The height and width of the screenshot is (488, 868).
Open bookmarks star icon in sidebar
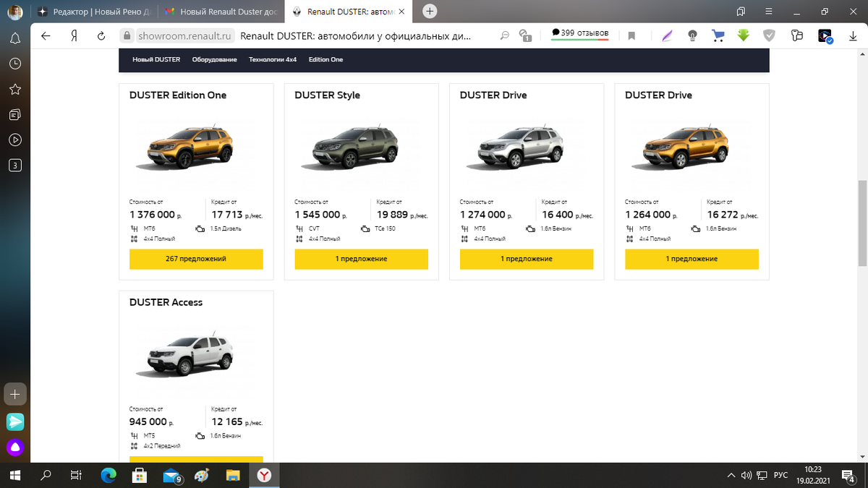point(14,89)
